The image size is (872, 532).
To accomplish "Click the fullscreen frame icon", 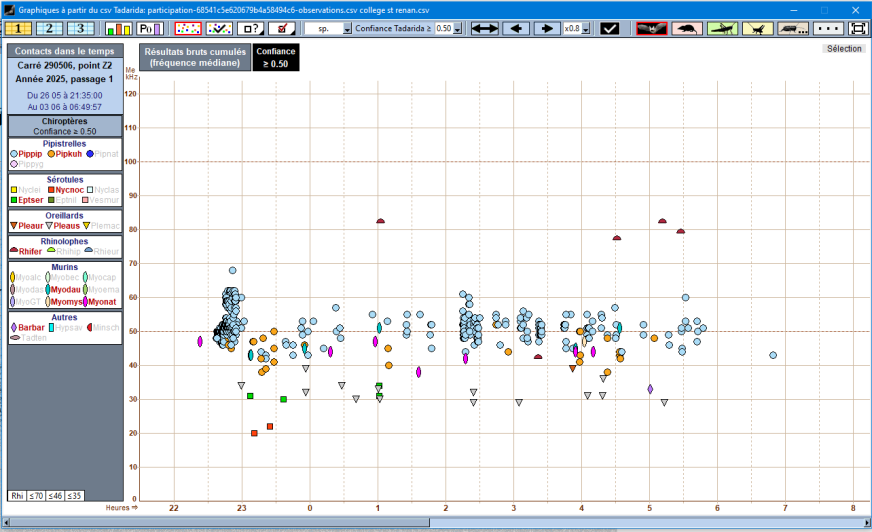I will click(857, 28).
